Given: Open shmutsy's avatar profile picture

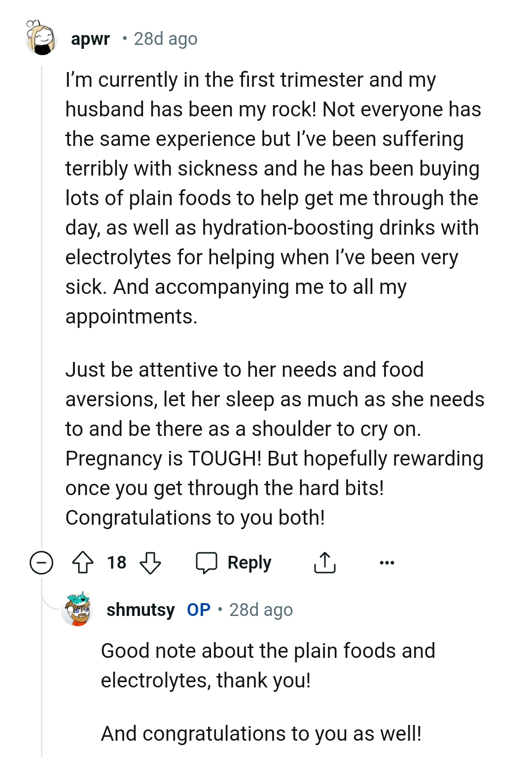Looking at the screenshot, I should pyautogui.click(x=77, y=609).
